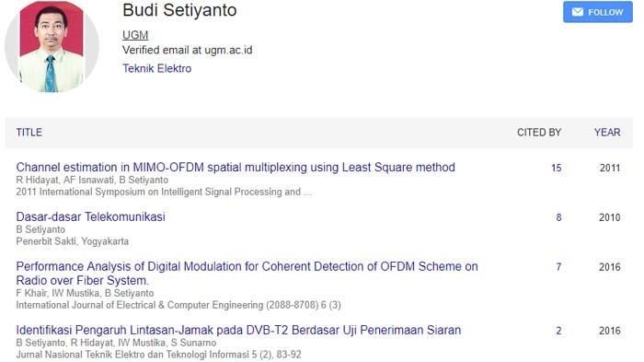Sort publications by Title column header
This screenshot has width=644, height=362.
[x=29, y=133]
